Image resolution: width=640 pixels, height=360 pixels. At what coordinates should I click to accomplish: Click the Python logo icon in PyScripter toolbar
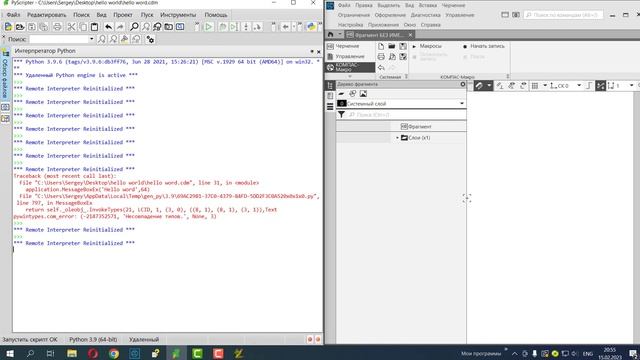(311, 27)
